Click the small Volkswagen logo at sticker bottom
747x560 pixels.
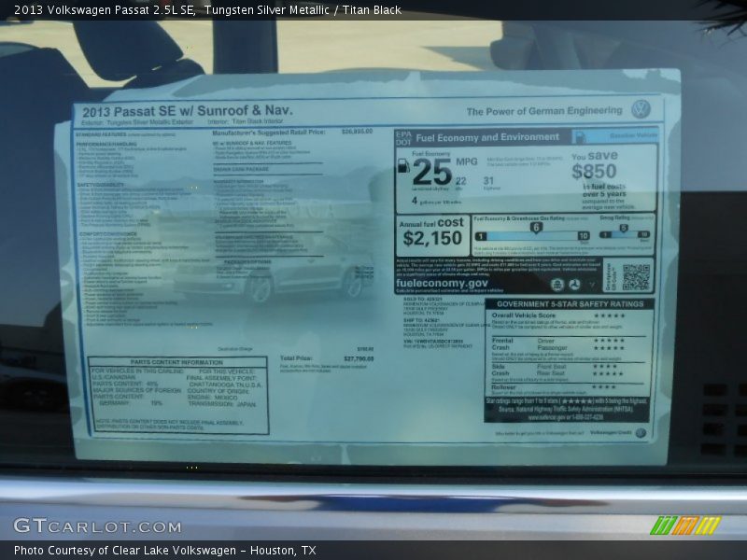click(641, 433)
